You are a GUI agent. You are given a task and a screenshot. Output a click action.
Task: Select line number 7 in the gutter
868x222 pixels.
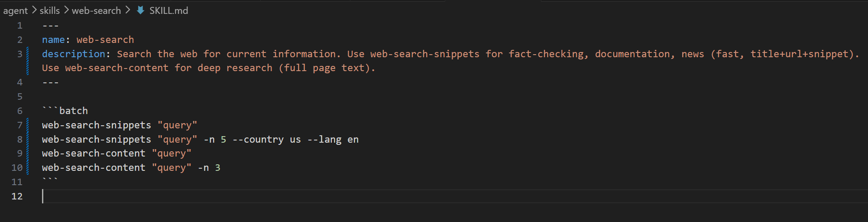(19, 125)
